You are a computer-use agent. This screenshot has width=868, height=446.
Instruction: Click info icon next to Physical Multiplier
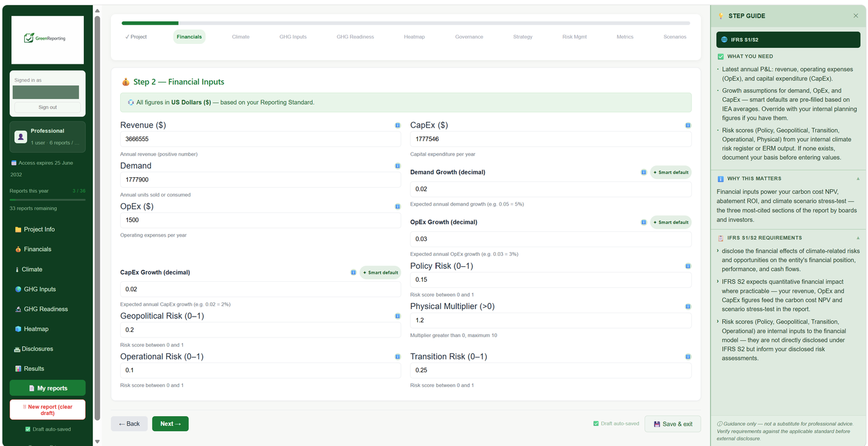pyautogui.click(x=688, y=307)
